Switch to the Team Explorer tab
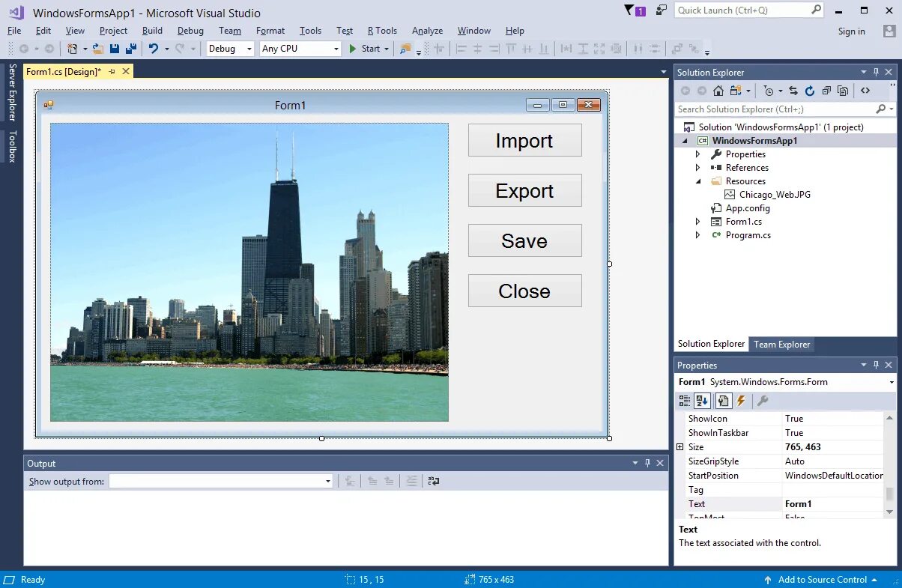The image size is (902, 588). pyautogui.click(x=781, y=345)
